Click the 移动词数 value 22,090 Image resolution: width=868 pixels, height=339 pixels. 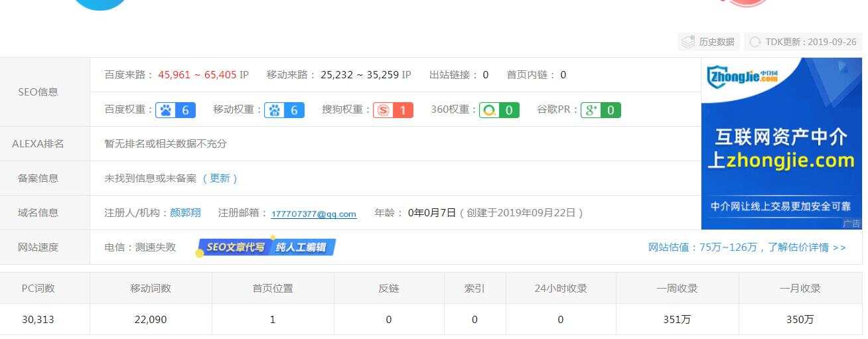pos(151,320)
